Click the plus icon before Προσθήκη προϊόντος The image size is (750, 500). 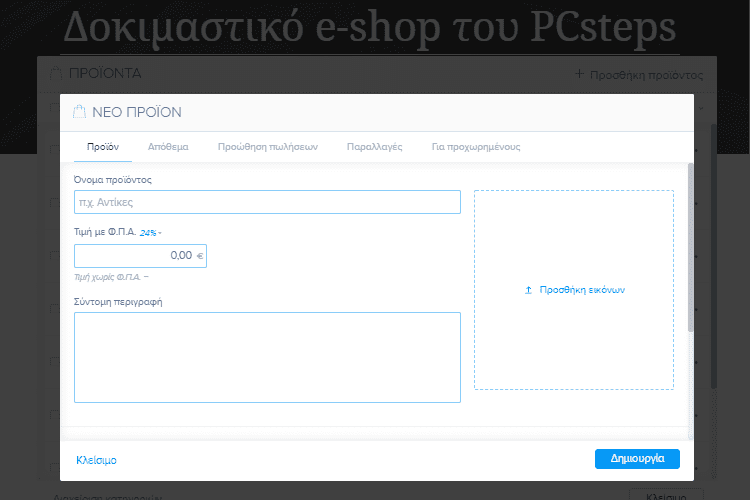pos(579,74)
